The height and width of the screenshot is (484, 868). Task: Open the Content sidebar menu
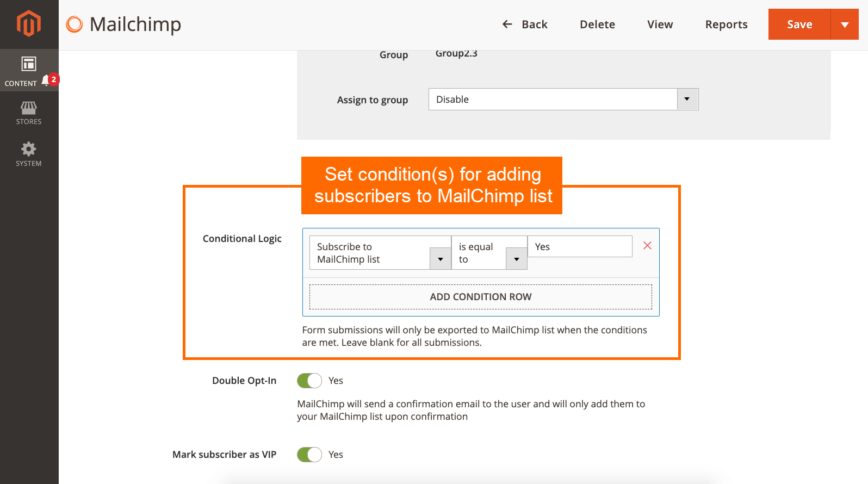click(29, 70)
